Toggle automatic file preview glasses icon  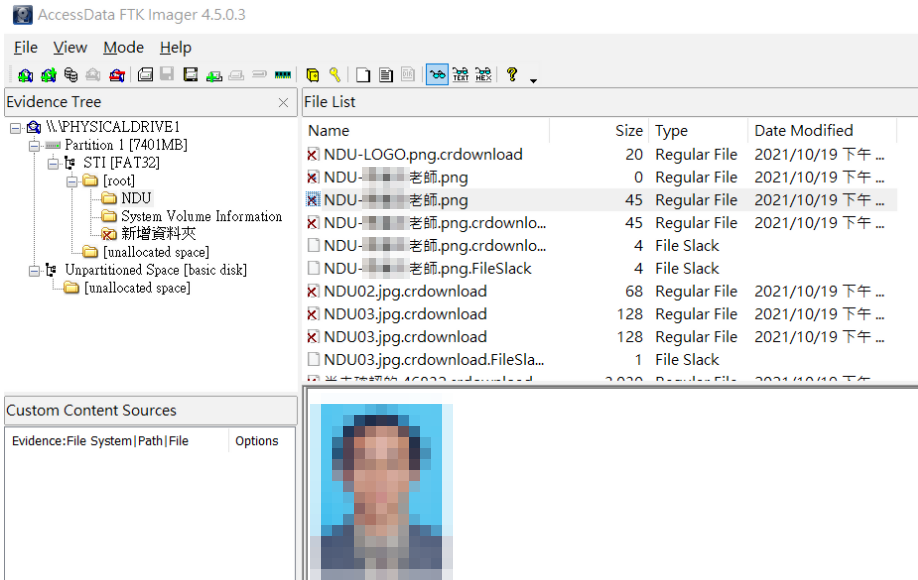[x=437, y=75]
